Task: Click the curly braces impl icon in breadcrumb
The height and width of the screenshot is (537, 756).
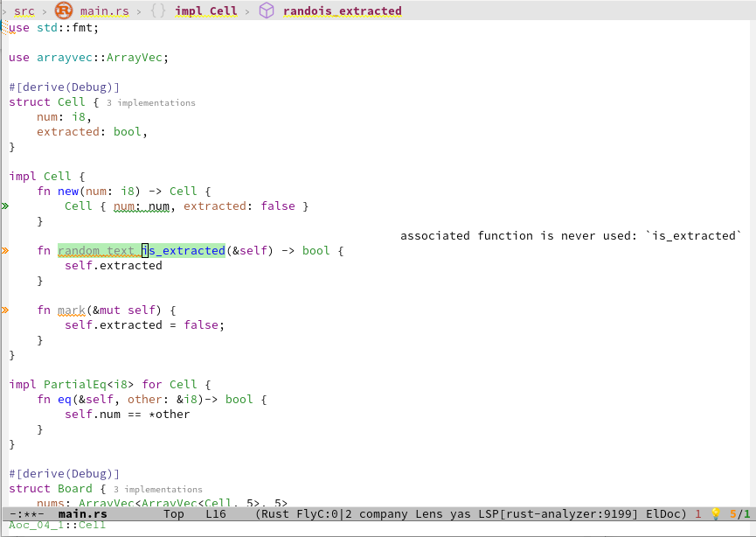Action: coord(158,10)
